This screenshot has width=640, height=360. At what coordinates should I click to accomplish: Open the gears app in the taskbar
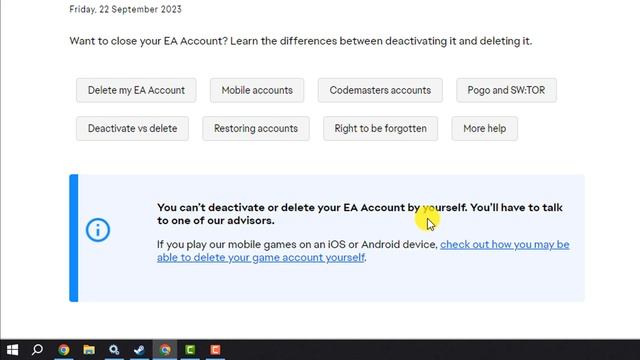(x=114, y=350)
